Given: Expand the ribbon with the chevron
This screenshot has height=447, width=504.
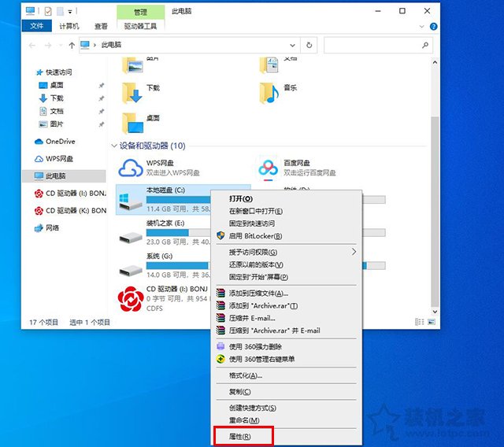Looking at the screenshot, I should pos(422,27).
